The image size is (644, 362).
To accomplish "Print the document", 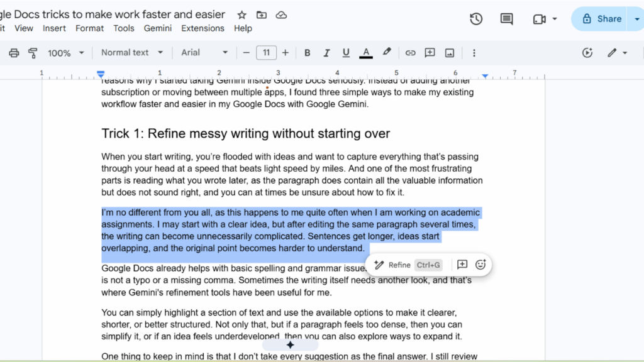I will (x=14, y=53).
